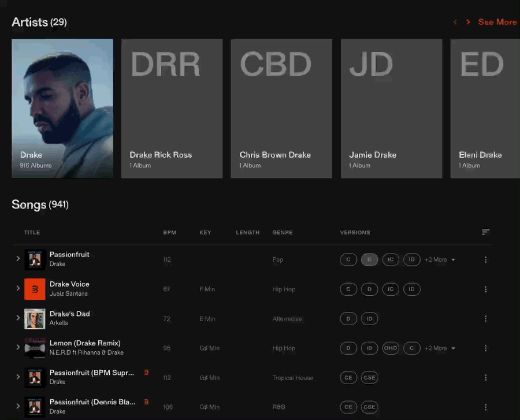
Task: Expand Lemon (Drake Remix) song row
Action: click(x=18, y=347)
